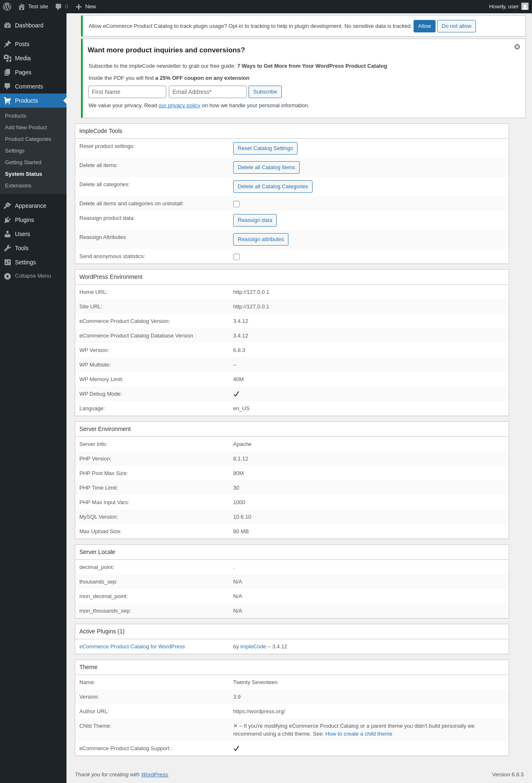Enable delete all items on uninstall checkbox
Screen dimensions: 532x783
point(236,204)
